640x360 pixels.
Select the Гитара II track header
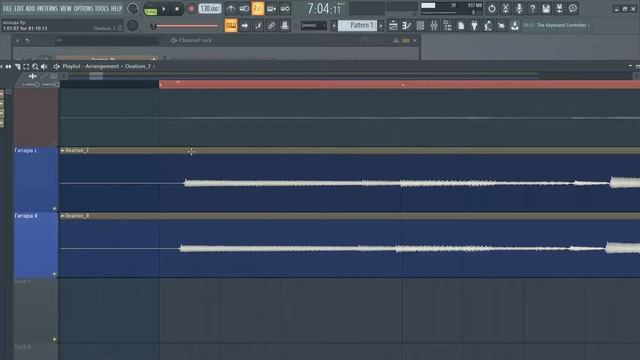click(36, 245)
